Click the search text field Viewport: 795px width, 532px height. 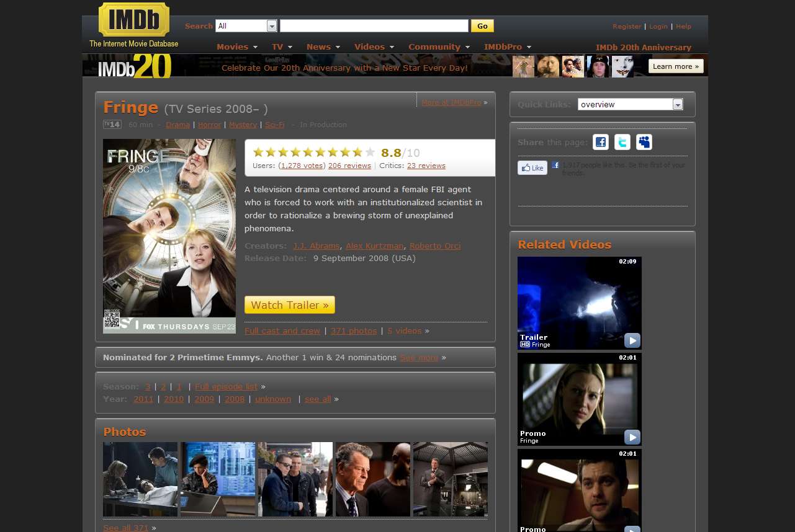[374, 26]
